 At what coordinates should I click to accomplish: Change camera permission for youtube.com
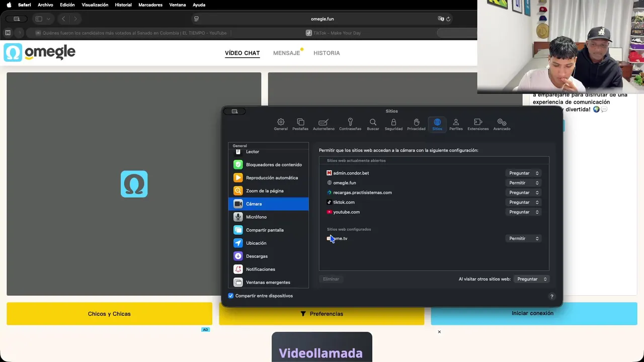point(523,212)
